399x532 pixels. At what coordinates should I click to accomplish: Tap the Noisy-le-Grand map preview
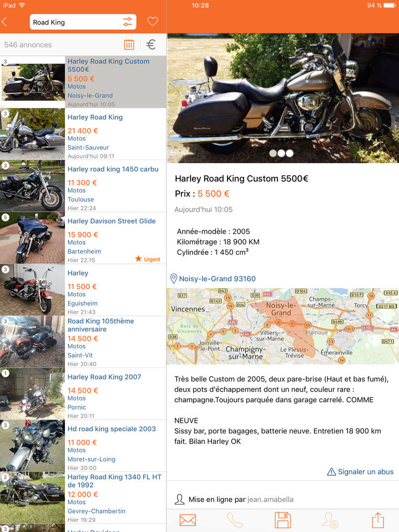coord(283,326)
